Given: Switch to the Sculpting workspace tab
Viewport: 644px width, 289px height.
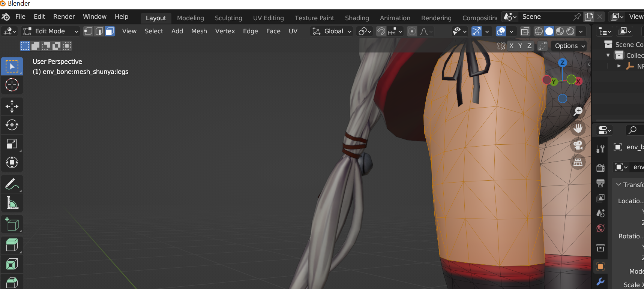Looking at the screenshot, I should (x=228, y=18).
